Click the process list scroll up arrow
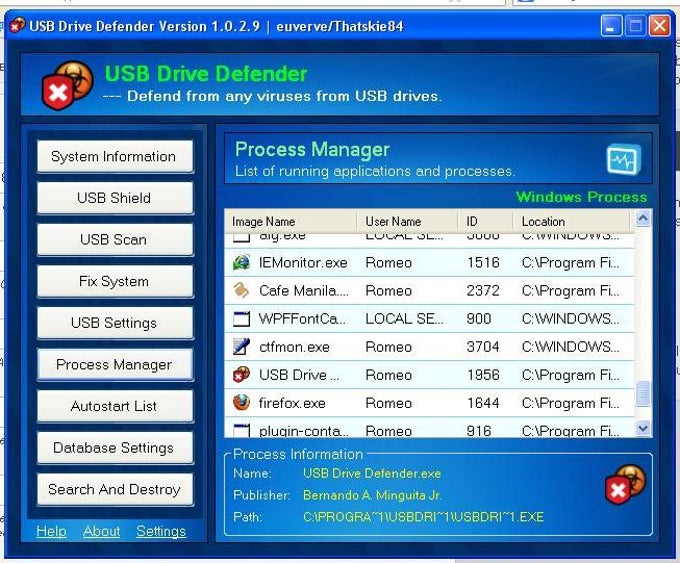The image size is (680, 563). point(643,218)
